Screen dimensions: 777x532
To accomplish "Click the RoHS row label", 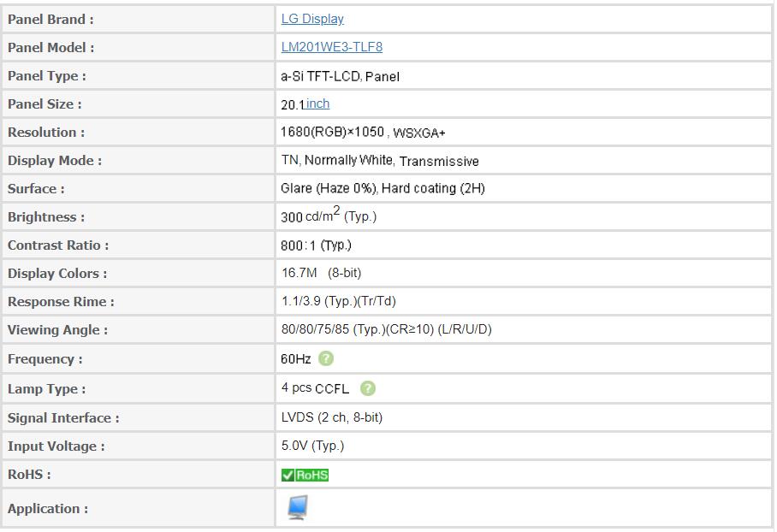I will click(29, 475).
